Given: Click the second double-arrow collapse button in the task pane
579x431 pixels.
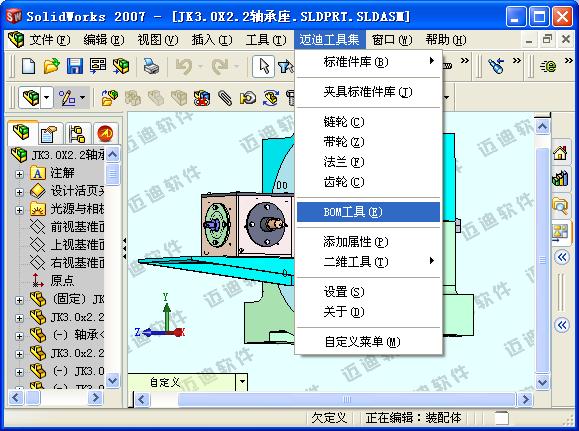Looking at the screenshot, I should (562, 325).
